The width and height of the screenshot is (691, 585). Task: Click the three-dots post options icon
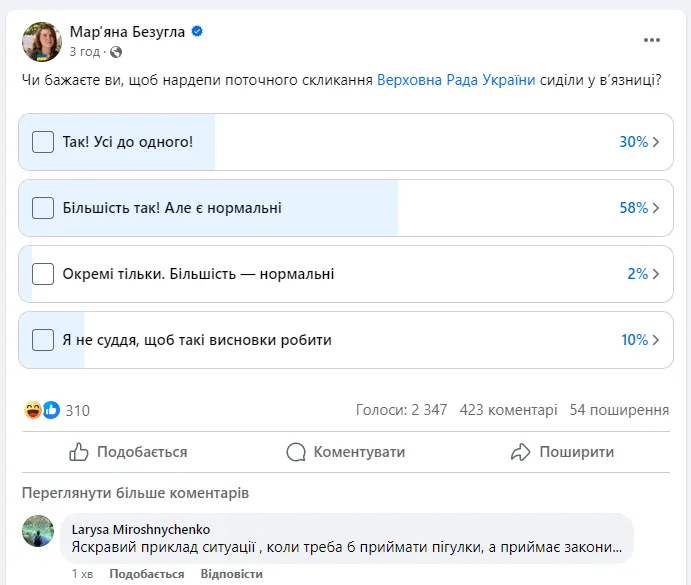pos(652,40)
